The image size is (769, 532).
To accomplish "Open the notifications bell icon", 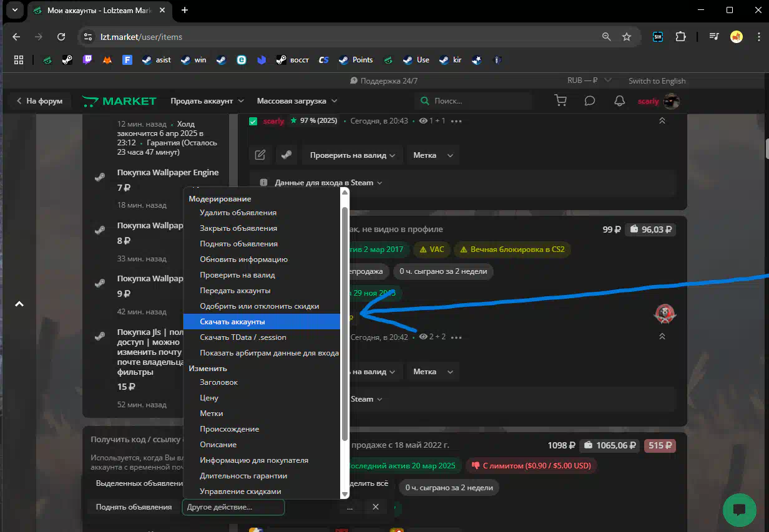I will (620, 101).
